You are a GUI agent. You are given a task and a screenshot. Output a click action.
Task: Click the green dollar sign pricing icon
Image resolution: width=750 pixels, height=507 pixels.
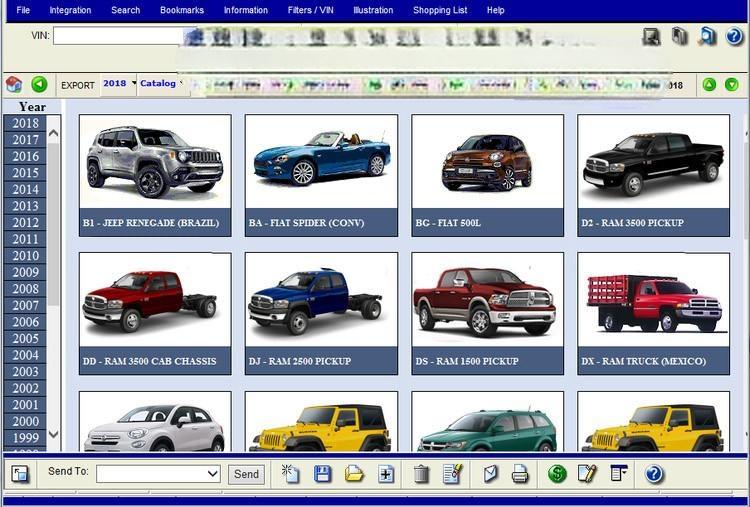pyautogui.click(x=558, y=474)
